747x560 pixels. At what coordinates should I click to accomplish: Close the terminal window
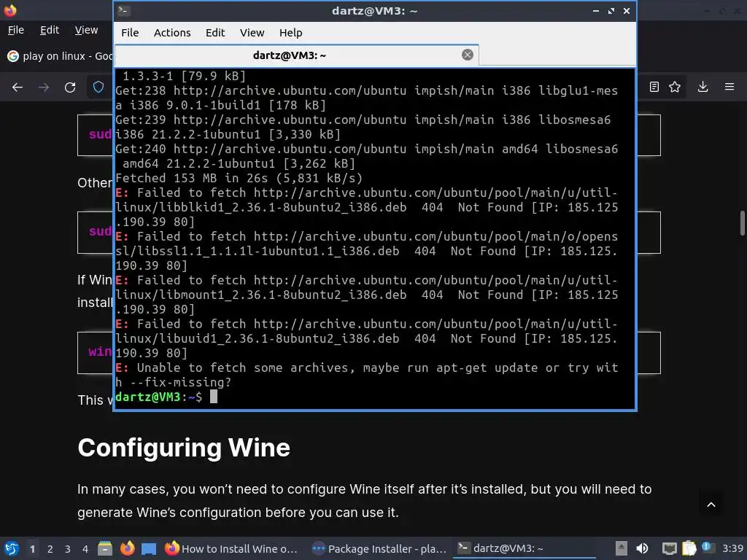pos(627,10)
